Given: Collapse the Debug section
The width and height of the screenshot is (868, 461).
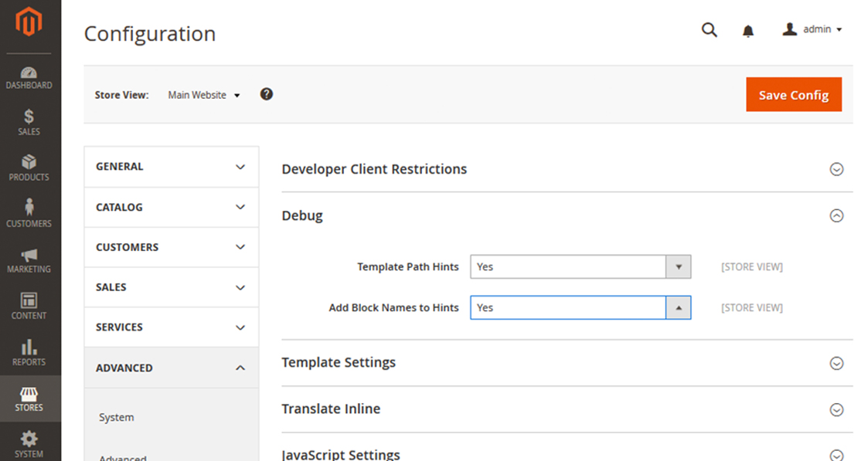Looking at the screenshot, I should click(836, 215).
